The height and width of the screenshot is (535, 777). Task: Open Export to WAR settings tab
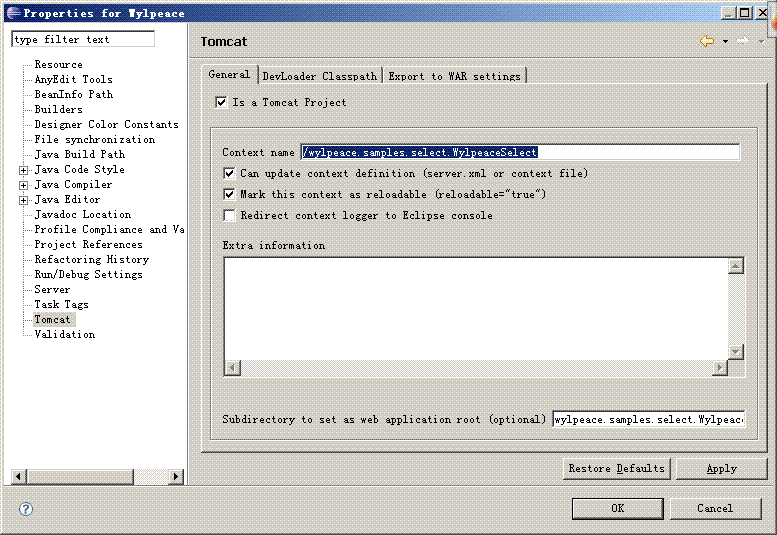454,76
